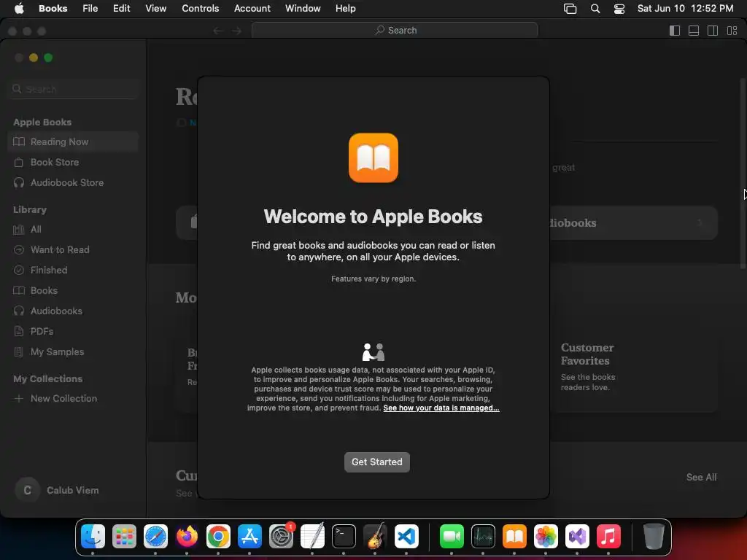Click See All link in Books window
This screenshot has width=747, height=560.
[701, 477]
